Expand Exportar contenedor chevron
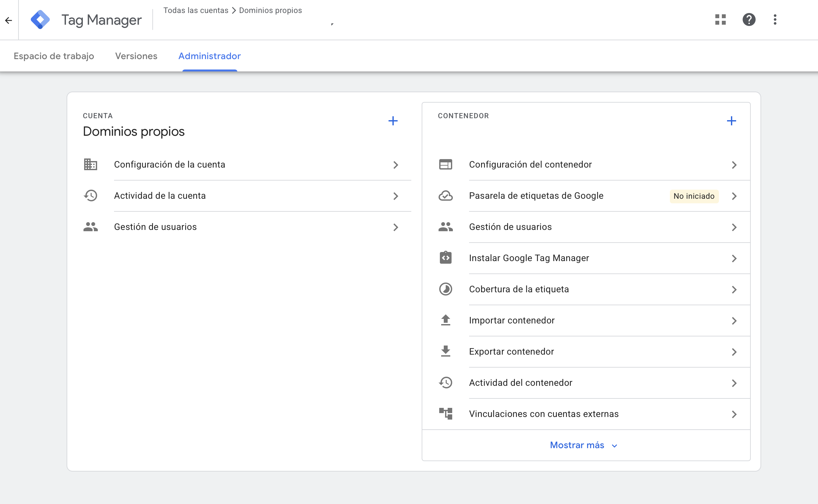The image size is (818, 504). (x=734, y=352)
